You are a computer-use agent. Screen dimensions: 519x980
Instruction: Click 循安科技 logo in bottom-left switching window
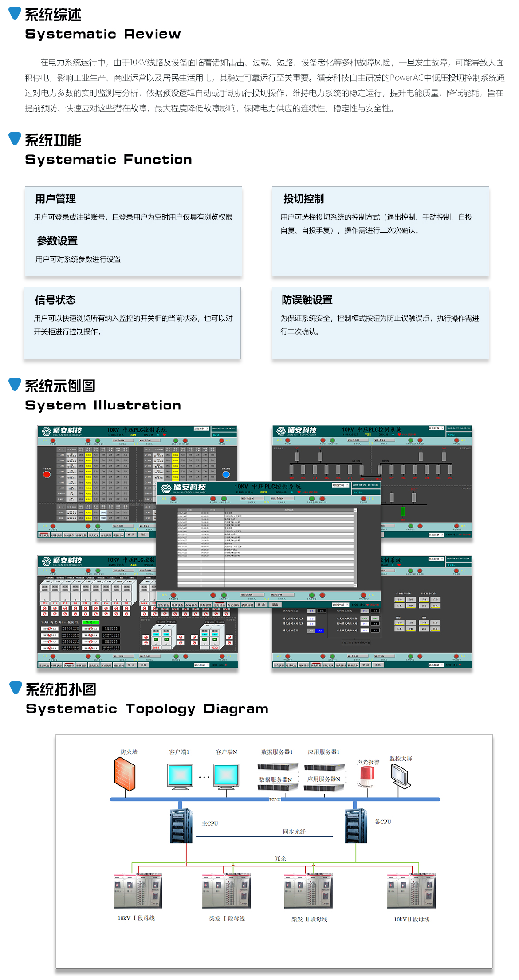(62, 562)
